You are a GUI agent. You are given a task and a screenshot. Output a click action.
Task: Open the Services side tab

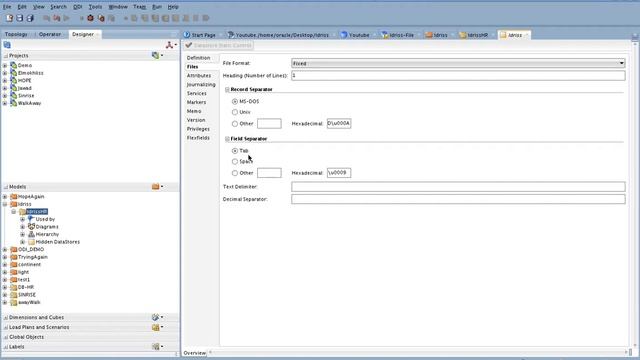(196, 93)
